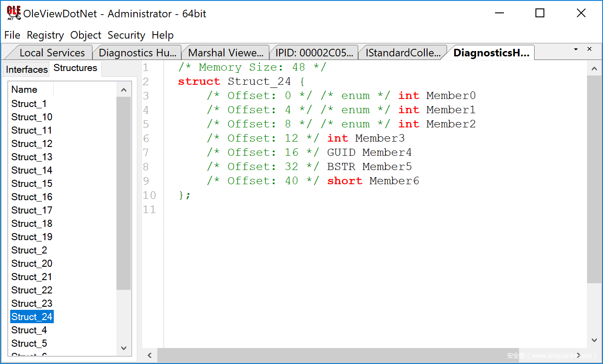Close the active document tab with X
The image size is (603, 364).
click(x=590, y=49)
